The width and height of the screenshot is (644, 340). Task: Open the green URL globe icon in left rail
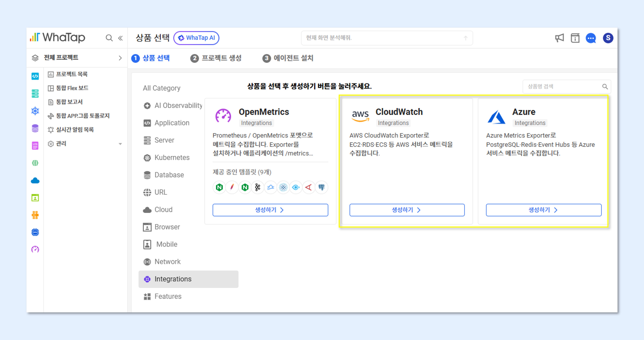click(x=35, y=163)
